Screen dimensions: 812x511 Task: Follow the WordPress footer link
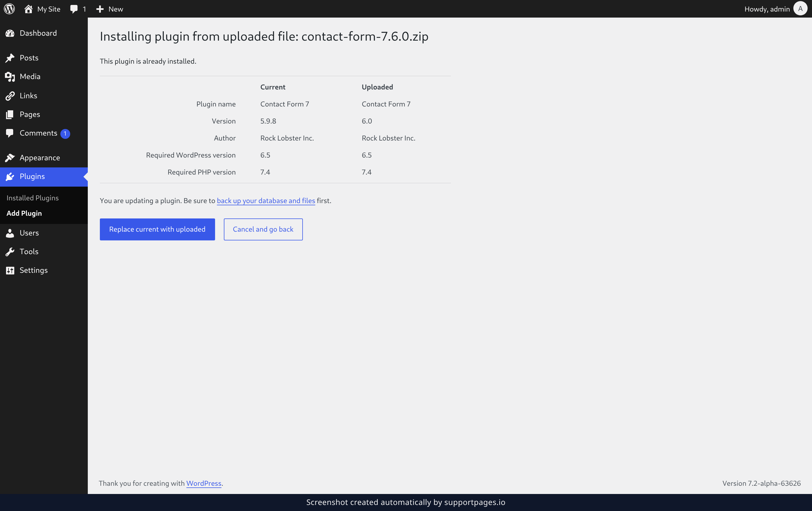click(204, 483)
